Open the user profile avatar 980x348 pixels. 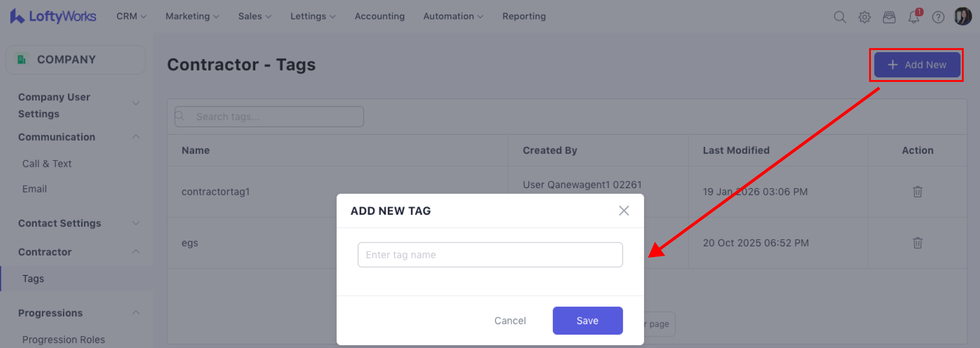click(x=963, y=17)
